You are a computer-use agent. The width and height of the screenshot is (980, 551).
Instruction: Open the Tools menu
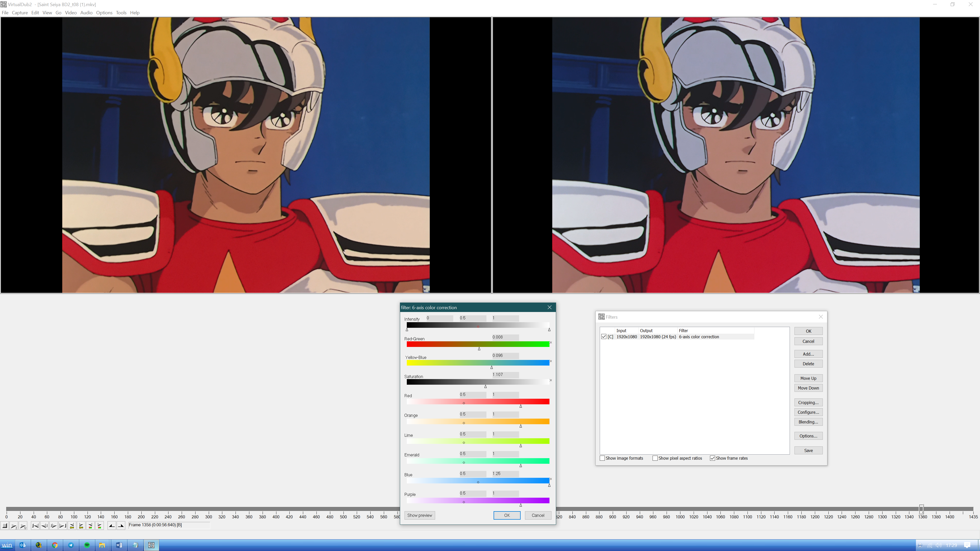click(121, 12)
